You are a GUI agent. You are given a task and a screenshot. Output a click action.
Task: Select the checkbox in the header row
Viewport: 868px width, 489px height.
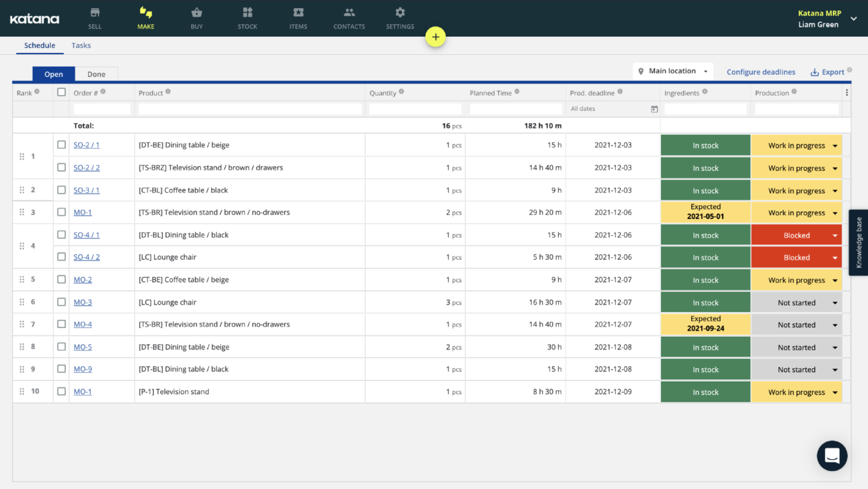[x=61, y=92]
